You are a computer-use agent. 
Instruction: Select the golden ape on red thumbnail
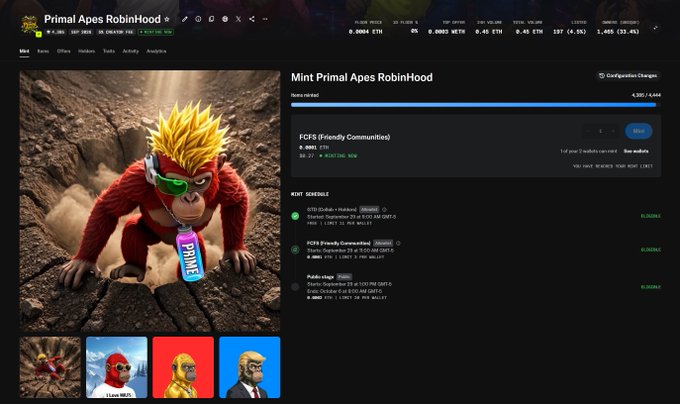[183, 367]
